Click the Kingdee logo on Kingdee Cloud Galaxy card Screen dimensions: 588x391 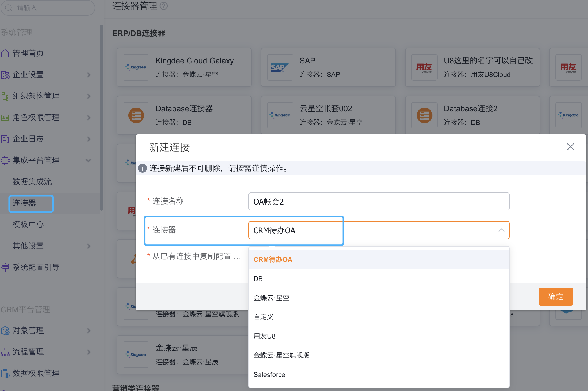point(136,67)
